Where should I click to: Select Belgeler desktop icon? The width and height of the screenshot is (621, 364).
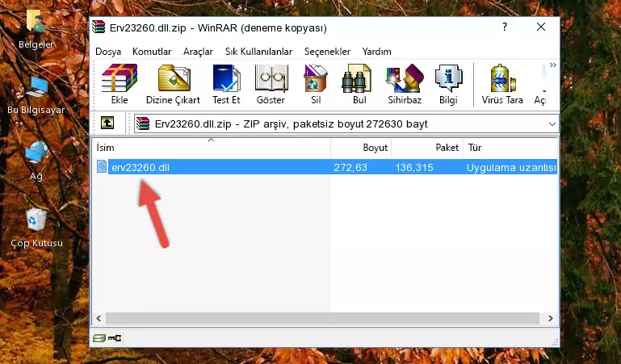pos(36,30)
